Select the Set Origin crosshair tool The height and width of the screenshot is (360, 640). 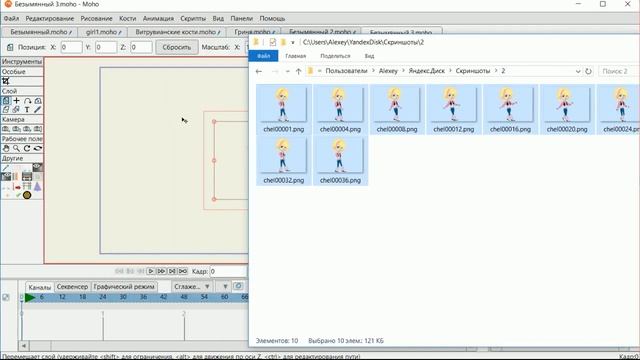(x=17, y=100)
